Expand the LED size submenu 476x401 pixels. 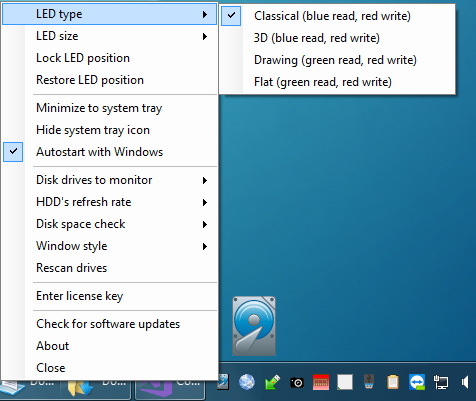[109, 36]
